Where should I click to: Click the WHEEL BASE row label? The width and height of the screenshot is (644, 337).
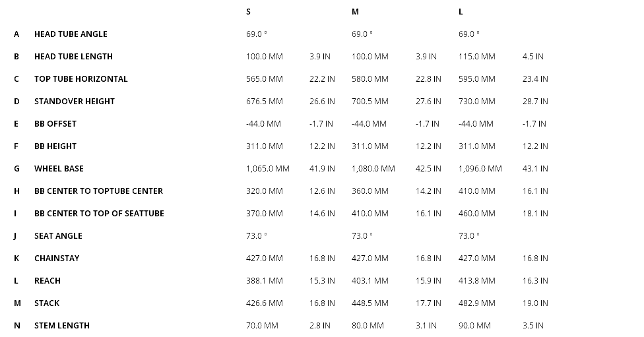[59, 169]
